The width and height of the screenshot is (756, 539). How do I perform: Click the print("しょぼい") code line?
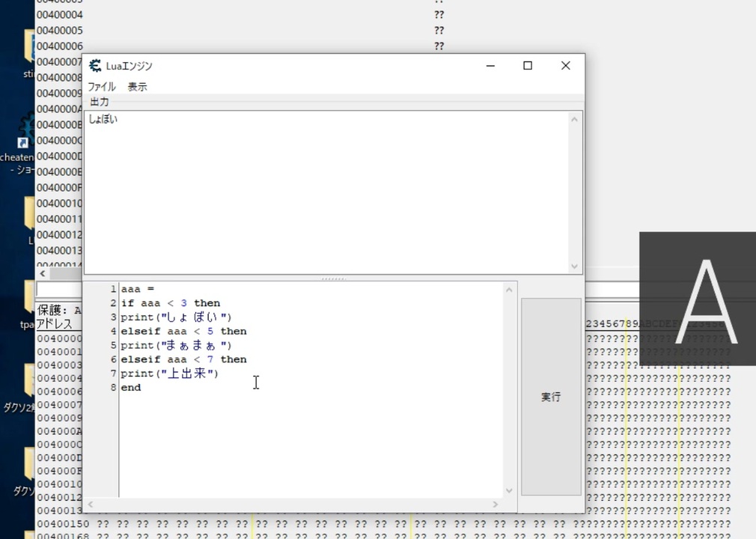[x=177, y=317]
